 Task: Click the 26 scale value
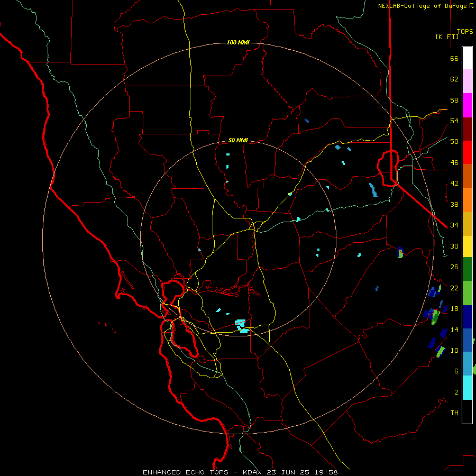tap(454, 267)
